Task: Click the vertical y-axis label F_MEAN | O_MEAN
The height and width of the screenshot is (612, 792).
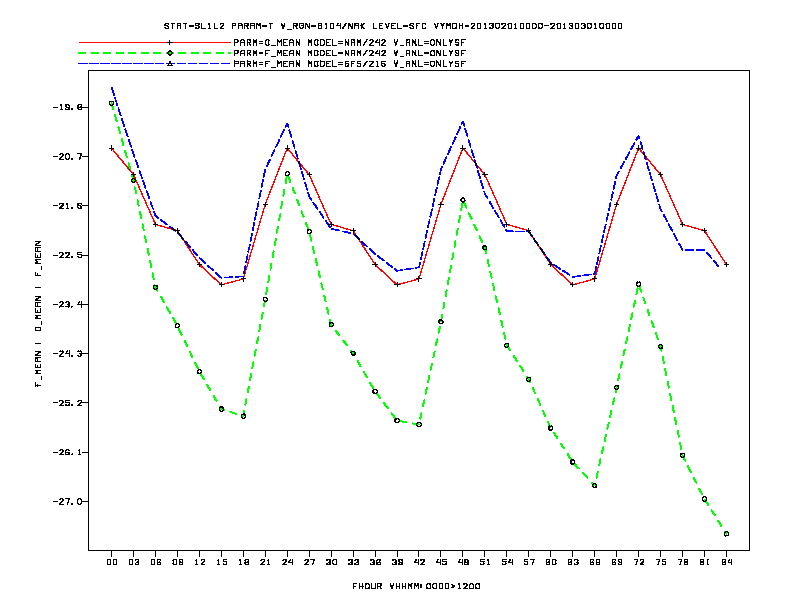Action: point(38,314)
